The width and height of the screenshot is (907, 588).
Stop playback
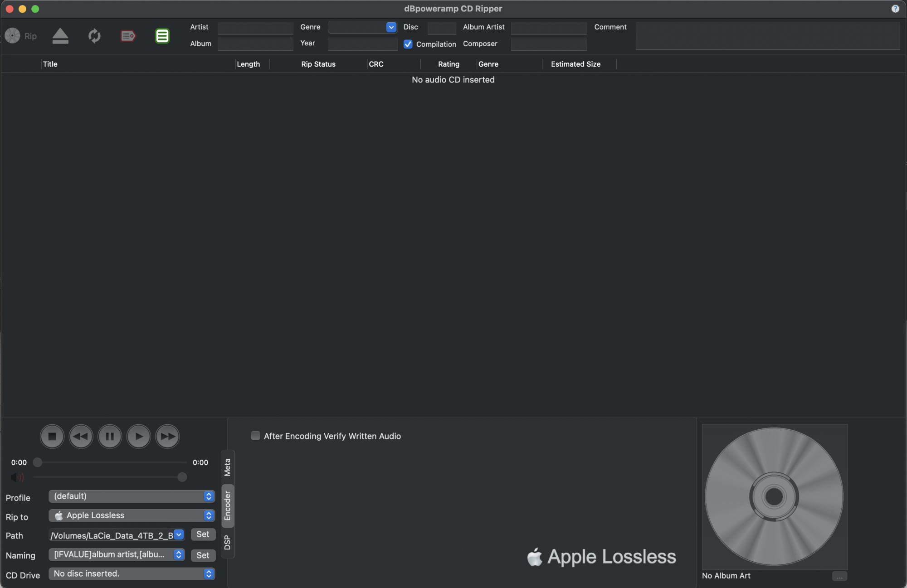pyautogui.click(x=52, y=437)
